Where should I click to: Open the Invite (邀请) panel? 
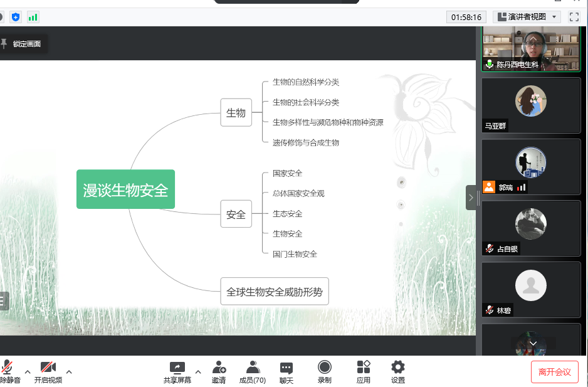219,368
